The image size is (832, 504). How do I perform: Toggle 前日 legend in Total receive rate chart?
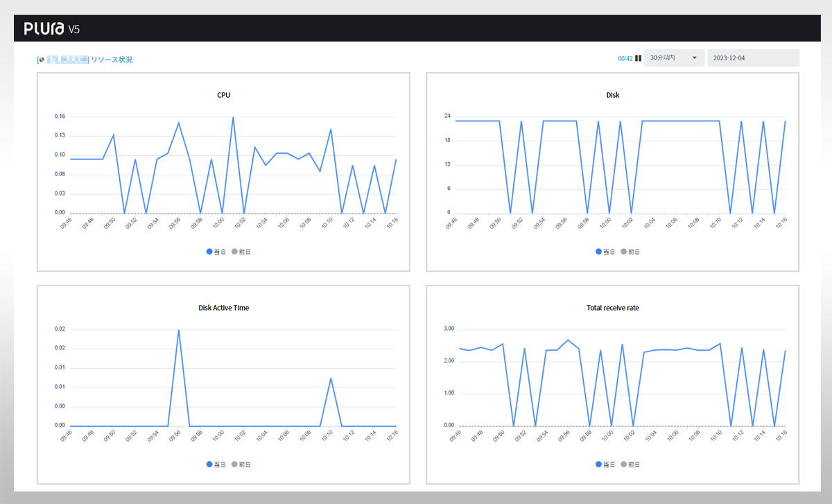[x=630, y=464]
